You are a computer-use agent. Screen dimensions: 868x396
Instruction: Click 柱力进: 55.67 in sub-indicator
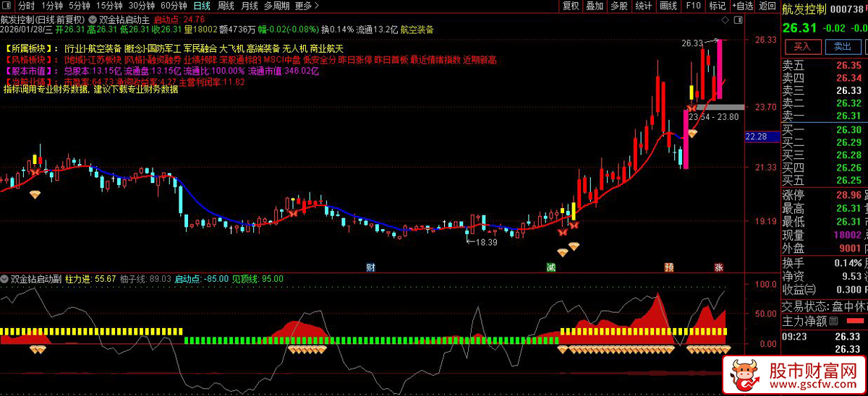click(91, 278)
